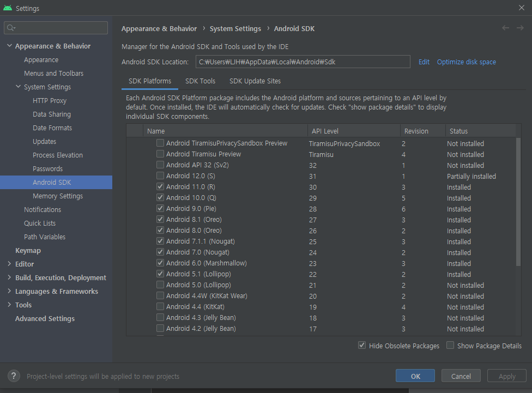Click the OK button
The image size is (532, 393).
click(x=415, y=376)
